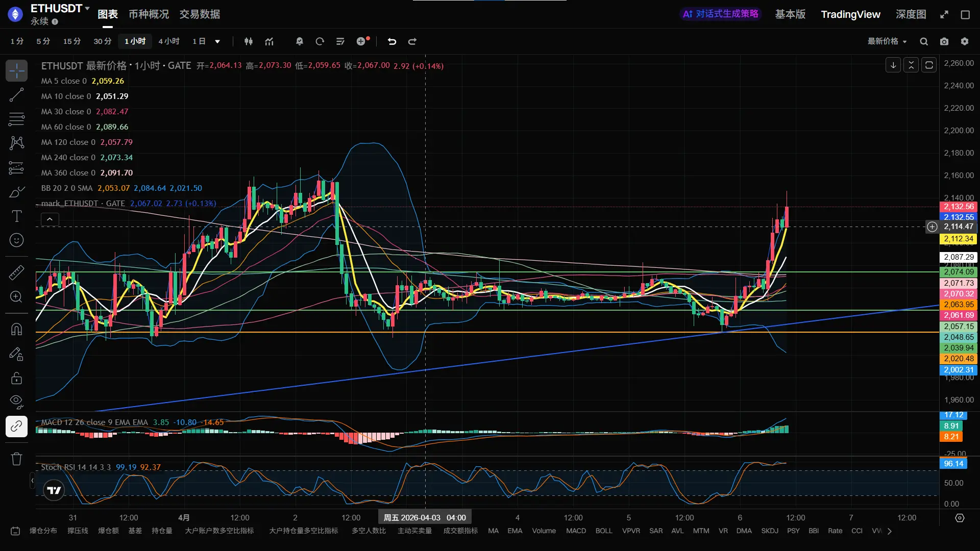Collapse the indicator legend chevron

click(50, 219)
